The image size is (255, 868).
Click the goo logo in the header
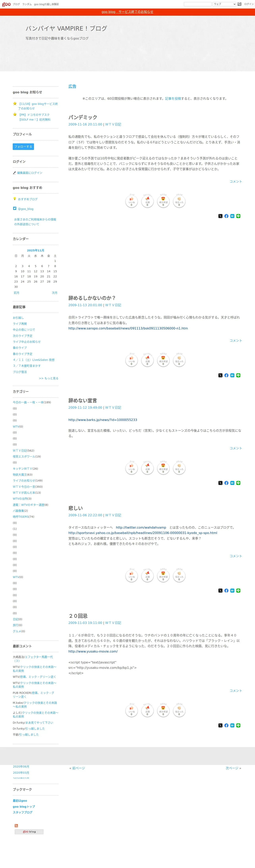click(x=6, y=4)
